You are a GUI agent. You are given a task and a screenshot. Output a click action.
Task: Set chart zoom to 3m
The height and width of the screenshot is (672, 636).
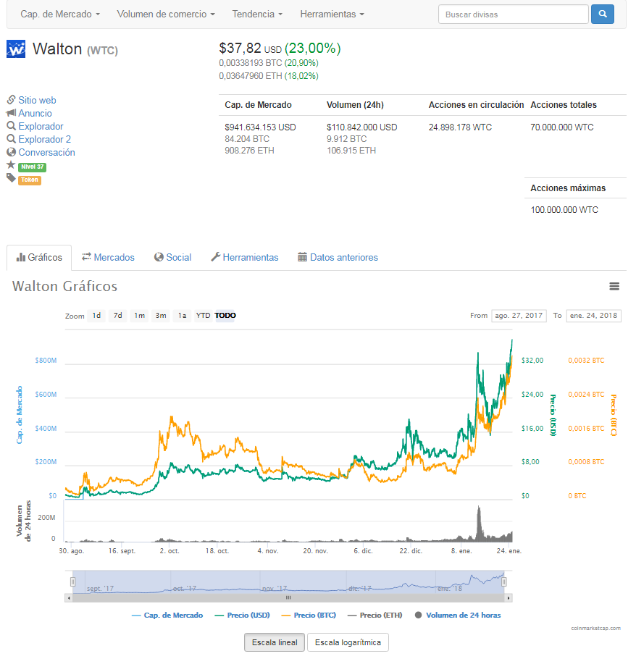(x=161, y=316)
